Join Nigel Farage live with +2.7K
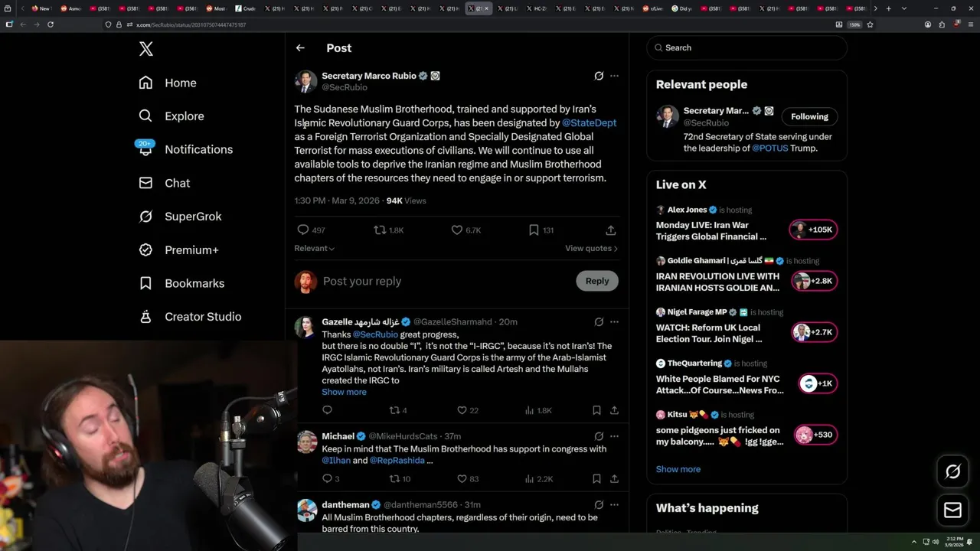The width and height of the screenshot is (980, 551). pos(813,332)
